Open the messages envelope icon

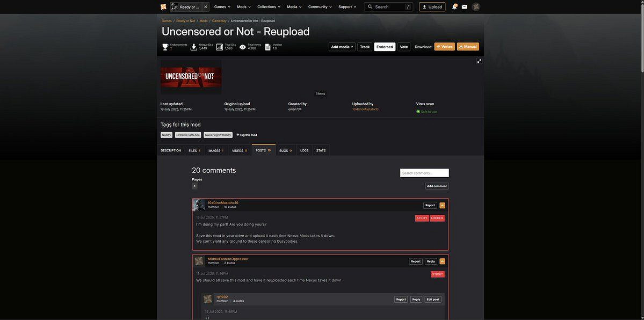click(464, 7)
